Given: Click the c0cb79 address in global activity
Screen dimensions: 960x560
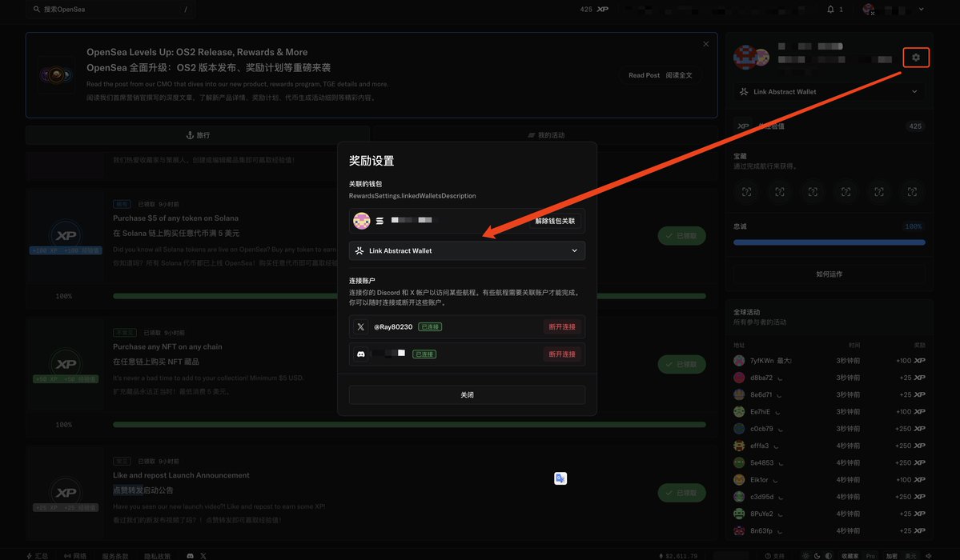Looking at the screenshot, I should [x=761, y=429].
